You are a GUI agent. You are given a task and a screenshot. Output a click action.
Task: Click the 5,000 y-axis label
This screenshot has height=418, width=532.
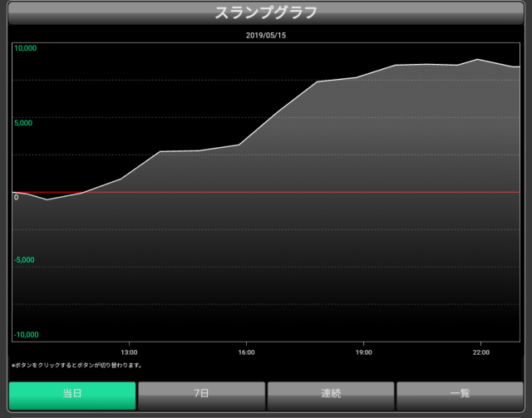coord(22,123)
